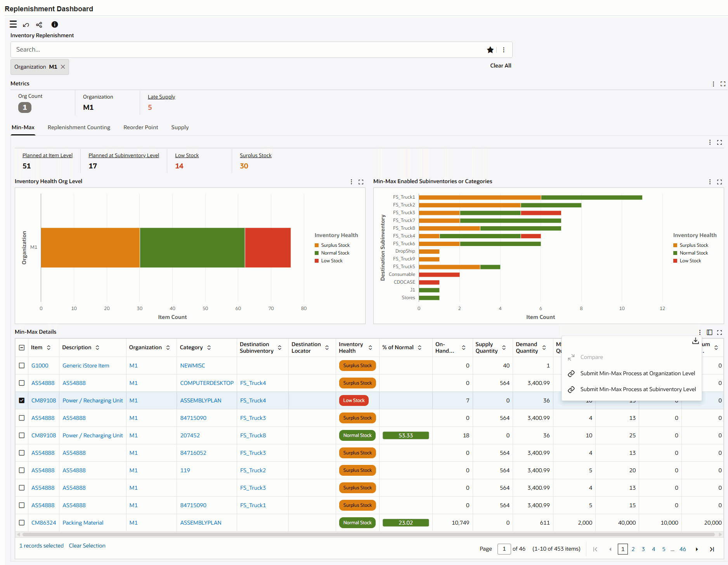Click the export download icon in popup
The image size is (728, 565).
695,341
